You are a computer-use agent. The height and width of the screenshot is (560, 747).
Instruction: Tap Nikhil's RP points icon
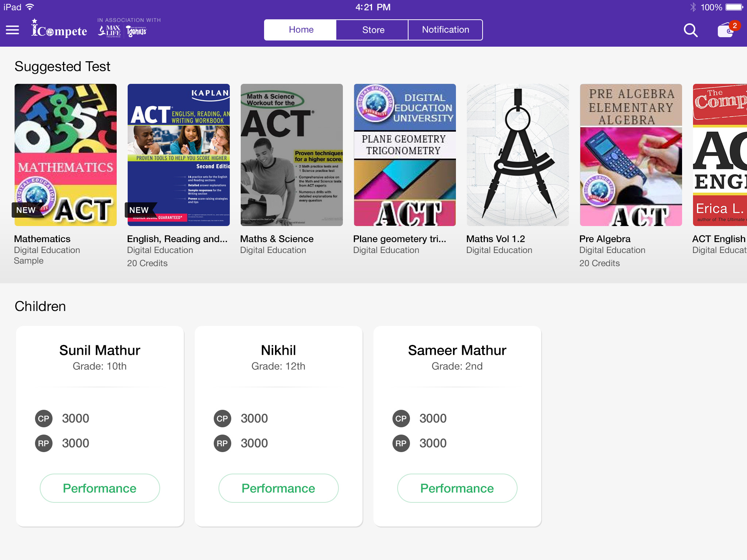pos(222,443)
